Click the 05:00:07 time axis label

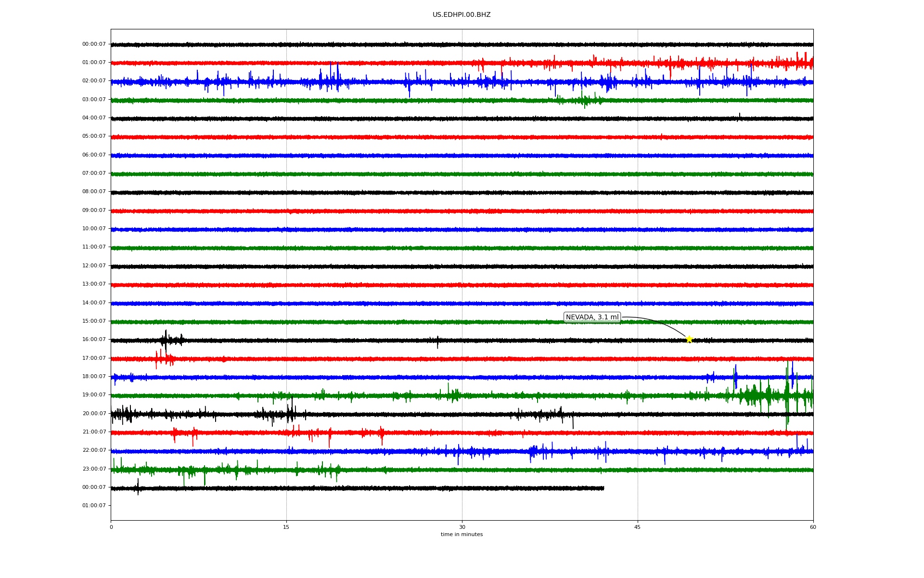[94, 136]
